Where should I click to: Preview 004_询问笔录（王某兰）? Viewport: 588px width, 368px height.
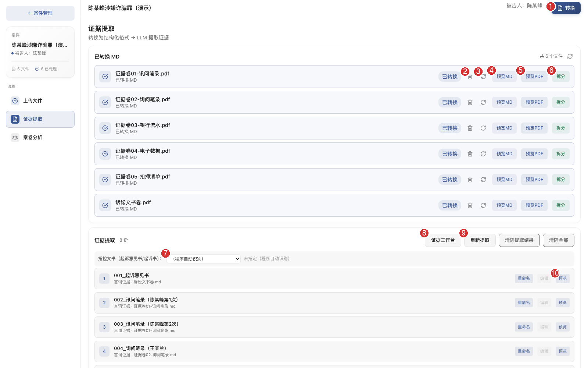click(563, 351)
